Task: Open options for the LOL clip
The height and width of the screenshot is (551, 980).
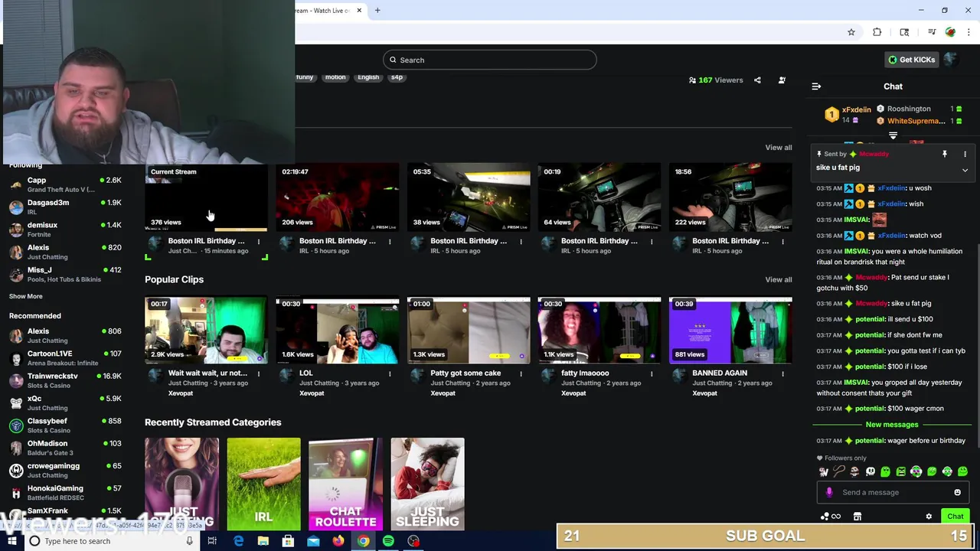Action: pos(390,373)
